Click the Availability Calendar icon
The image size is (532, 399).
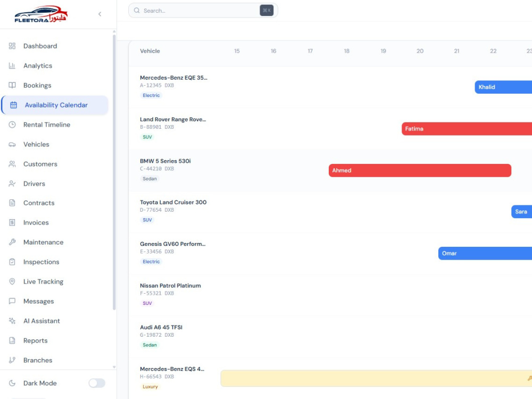[x=14, y=105]
